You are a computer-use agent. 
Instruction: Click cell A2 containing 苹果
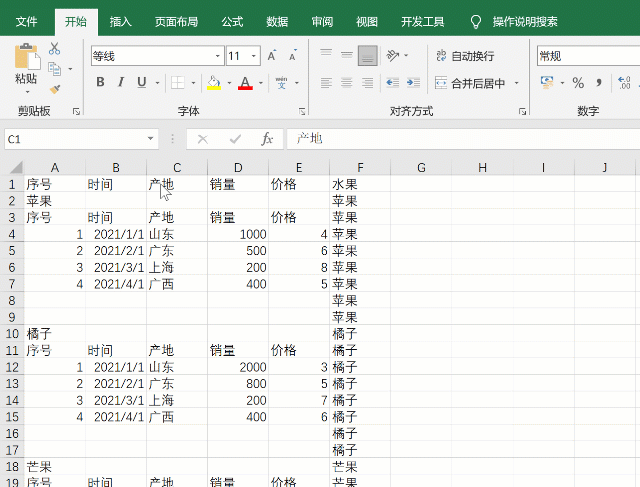(x=55, y=201)
